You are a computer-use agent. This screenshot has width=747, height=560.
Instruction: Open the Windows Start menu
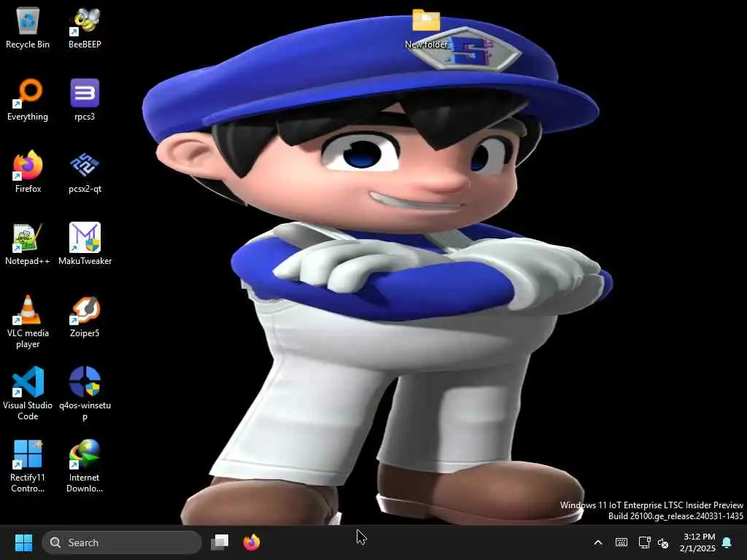point(23,542)
